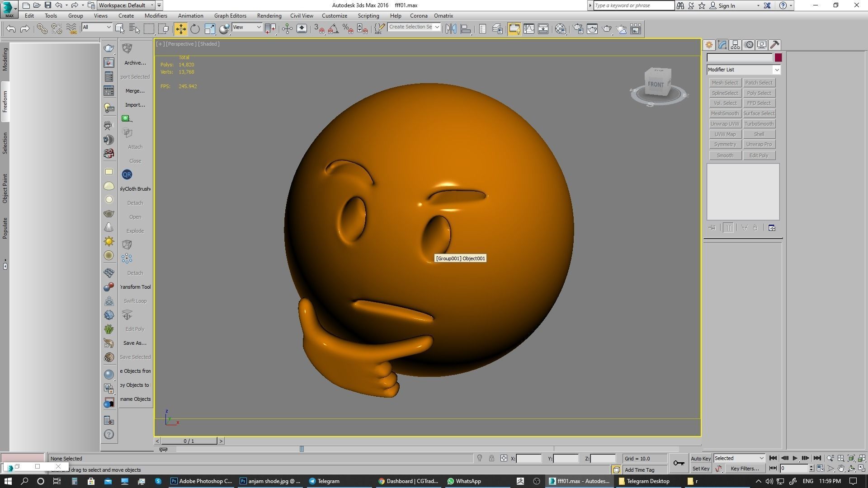Toggle the 3D Snaps button
The image size is (868, 488).
(x=319, y=29)
